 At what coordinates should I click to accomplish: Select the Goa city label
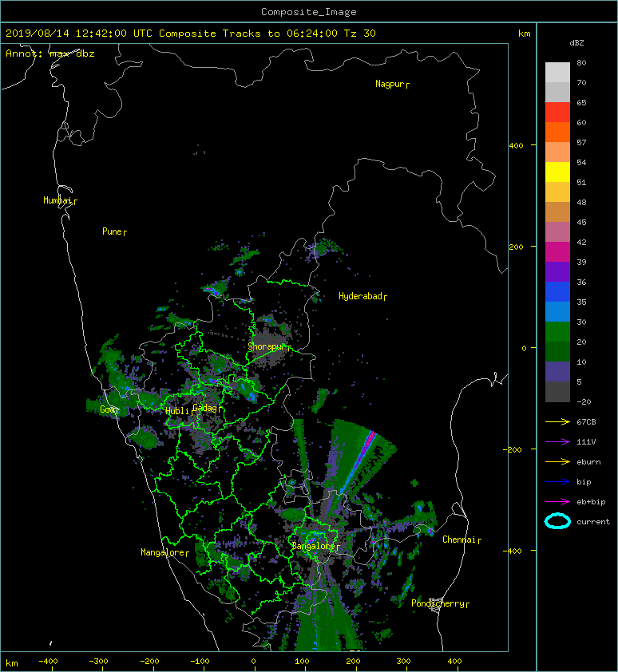[x=109, y=409]
